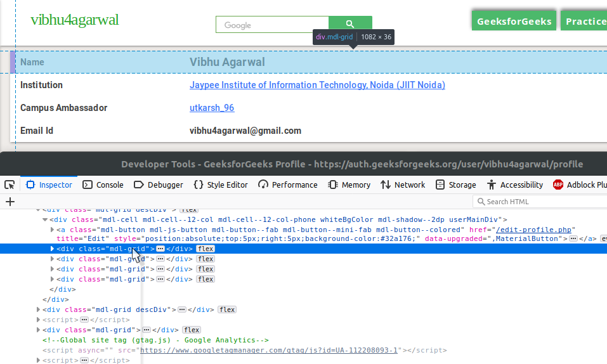This screenshot has height=364, width=607.
Task: Expand the second mdl-grid div node
Action: point(52,259)
